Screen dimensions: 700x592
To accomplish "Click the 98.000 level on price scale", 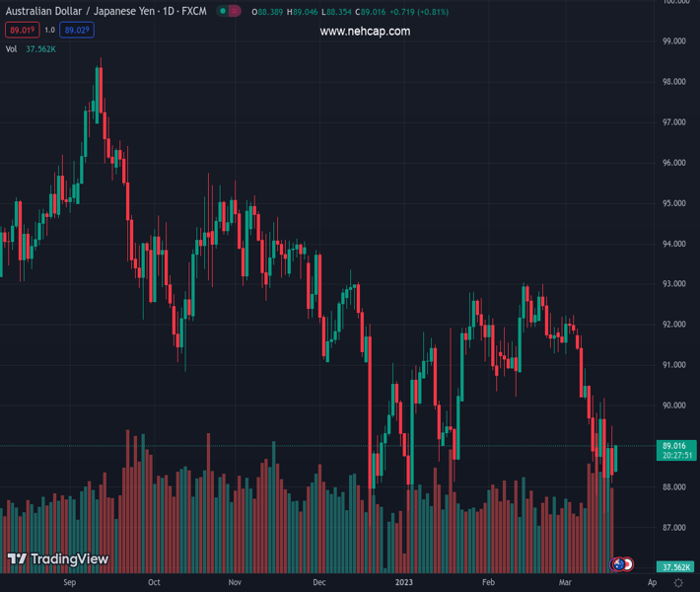I will [674, 82].
